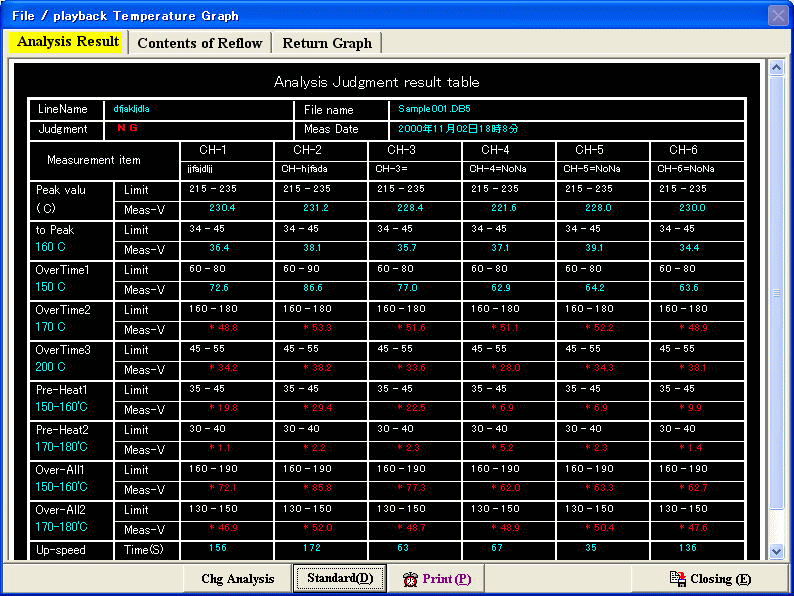Select the CH-2 column header
The image size is (794, 596).
click(x=307, y=150)
